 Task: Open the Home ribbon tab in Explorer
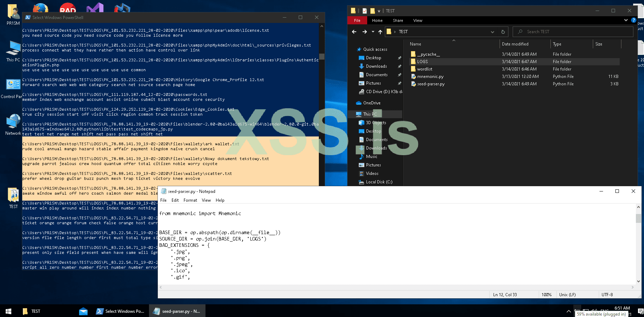pos(377,20)
